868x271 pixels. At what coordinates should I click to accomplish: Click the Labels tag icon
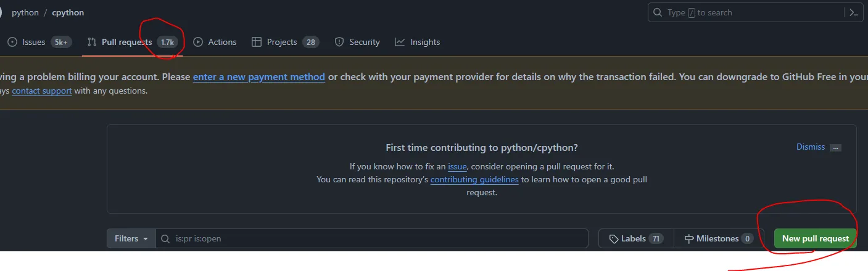613,238
